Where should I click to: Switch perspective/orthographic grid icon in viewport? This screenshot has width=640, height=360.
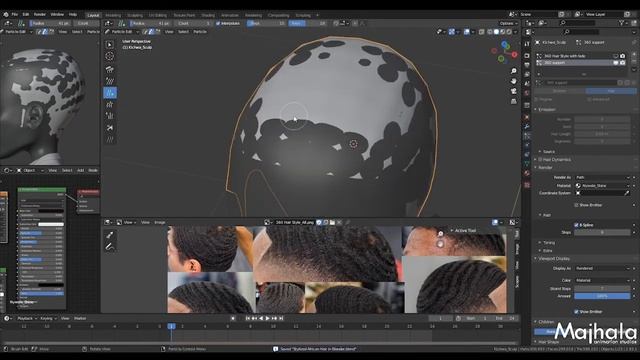(x=513, y=101)
